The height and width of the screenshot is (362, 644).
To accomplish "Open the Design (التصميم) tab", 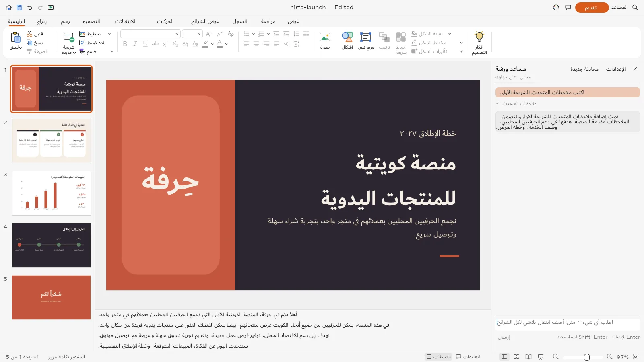I will 91,21.
